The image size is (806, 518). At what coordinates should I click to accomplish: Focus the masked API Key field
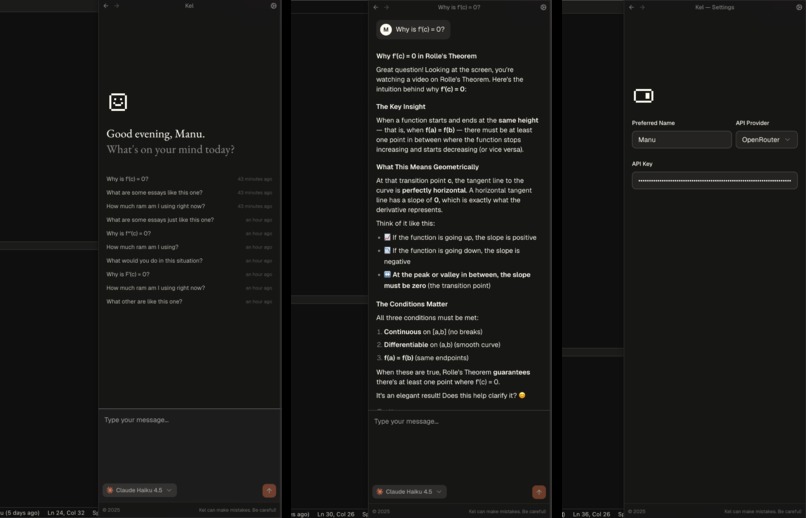click(x=715, y=180)
